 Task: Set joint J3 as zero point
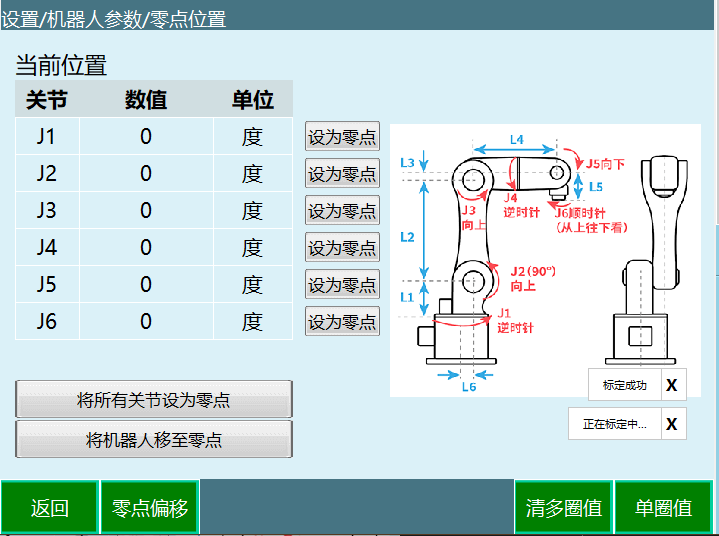[342, 211]
